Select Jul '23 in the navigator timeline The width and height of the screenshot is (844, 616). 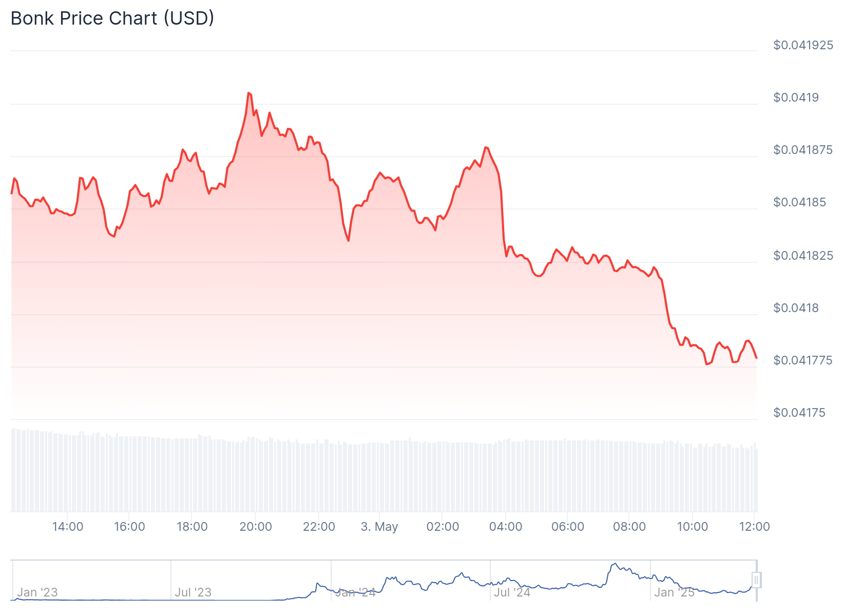[193, 592]
